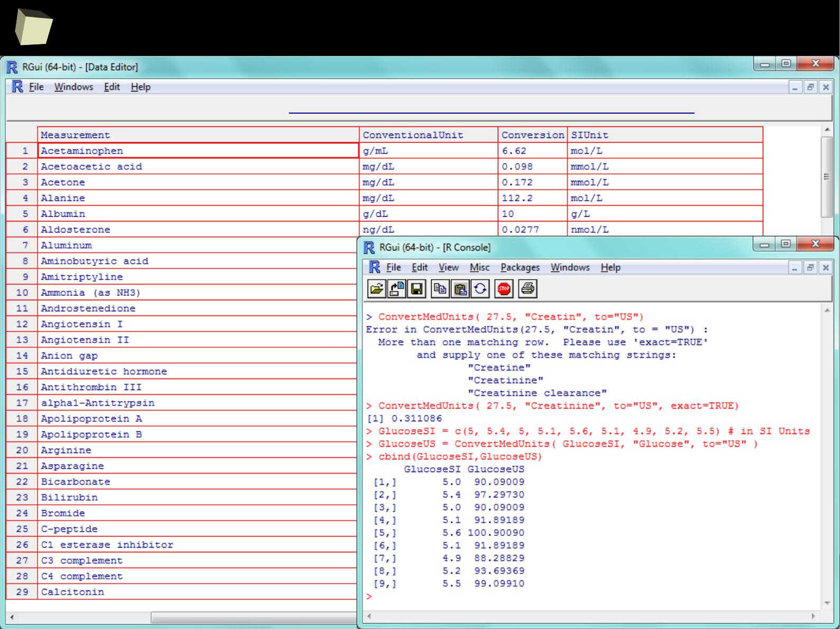
Task: Open the Edit menu in Data Editor
Action: pos(112,87)
